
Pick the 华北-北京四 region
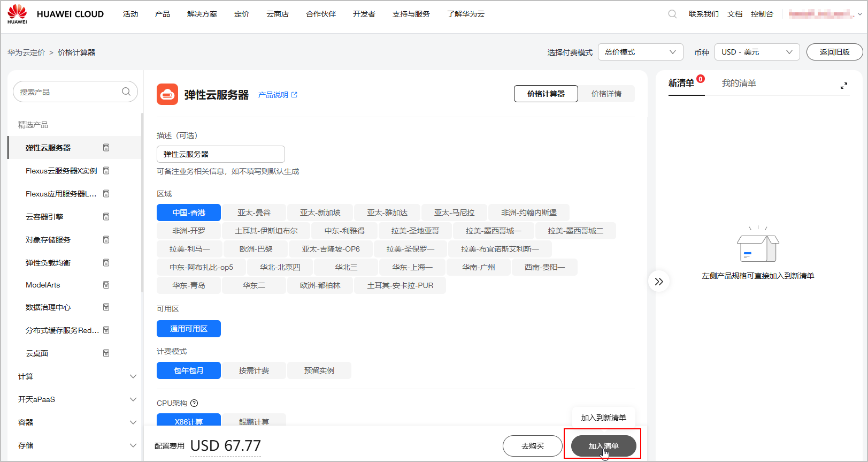point(280,267)
